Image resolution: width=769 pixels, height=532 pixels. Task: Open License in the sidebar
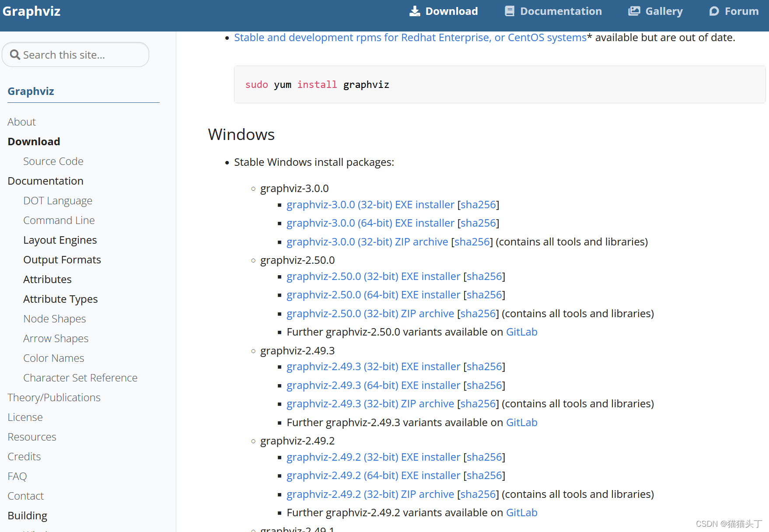pos(25,417)
